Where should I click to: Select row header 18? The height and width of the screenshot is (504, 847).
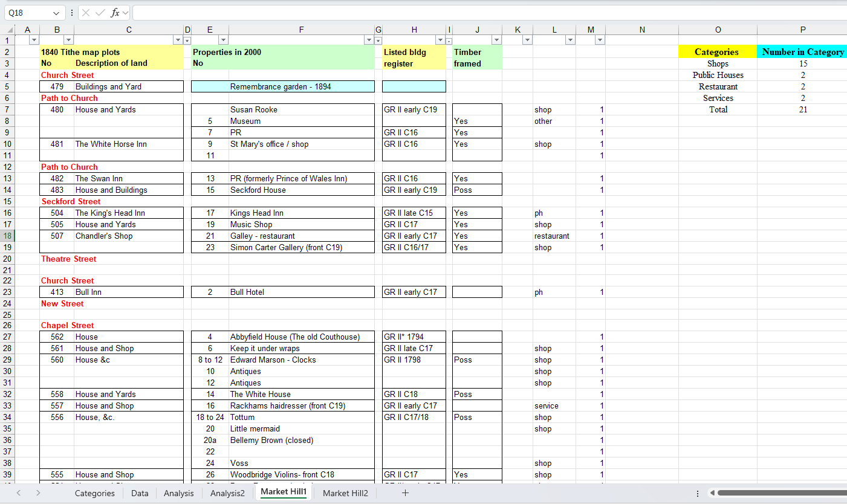(x=8, y=236)
